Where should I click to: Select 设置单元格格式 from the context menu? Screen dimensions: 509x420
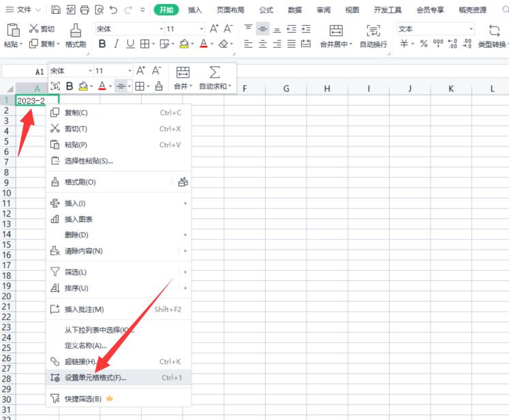click(x=95, y=378)
